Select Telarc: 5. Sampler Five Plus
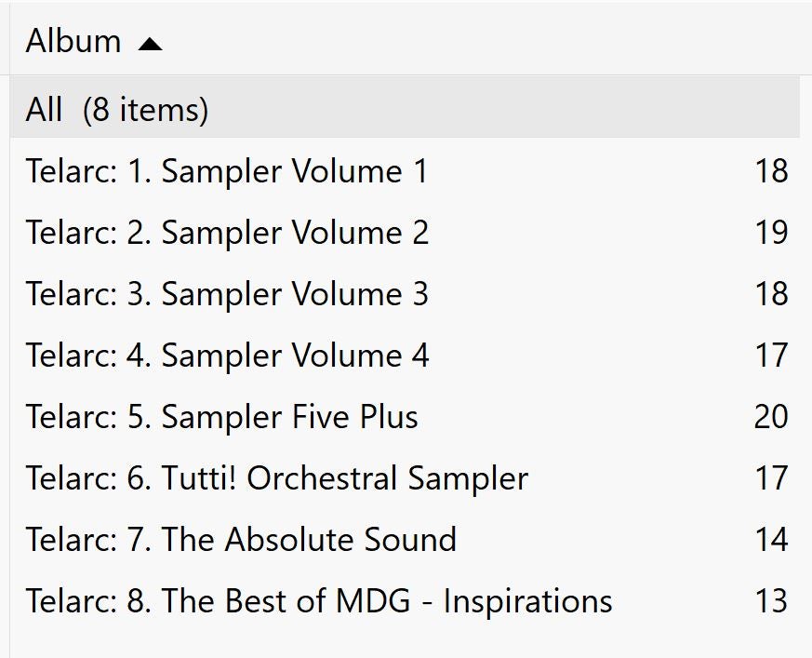This screenshot has height=658, width=812. pos(221,417)
